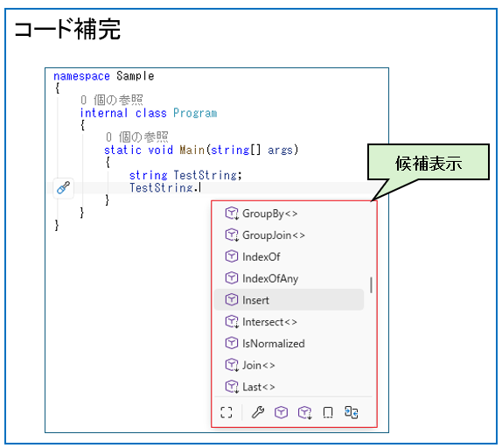Click the screwdriver quick actions icon

(x=63, y=188)
